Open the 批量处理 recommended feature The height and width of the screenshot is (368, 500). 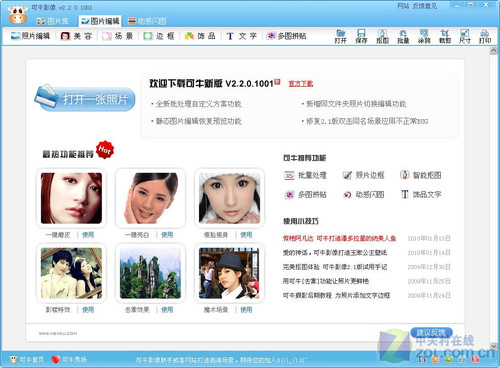click(305, 175)
